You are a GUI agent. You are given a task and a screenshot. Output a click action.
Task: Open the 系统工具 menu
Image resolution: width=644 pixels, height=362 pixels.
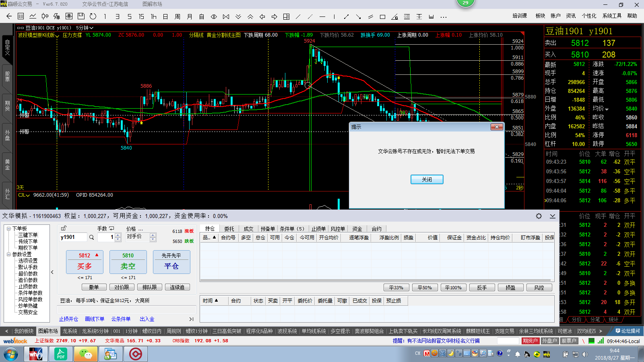point(612,16)
